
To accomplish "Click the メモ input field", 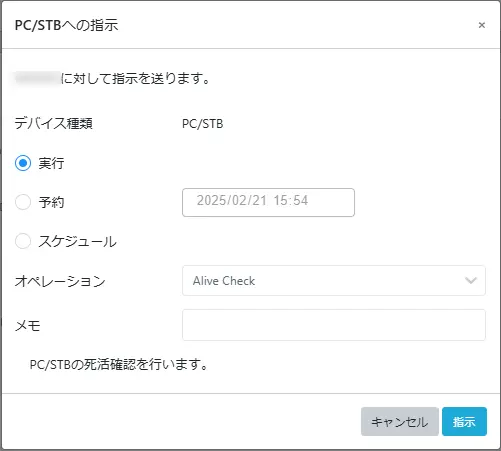I will [x=334, y=325].
